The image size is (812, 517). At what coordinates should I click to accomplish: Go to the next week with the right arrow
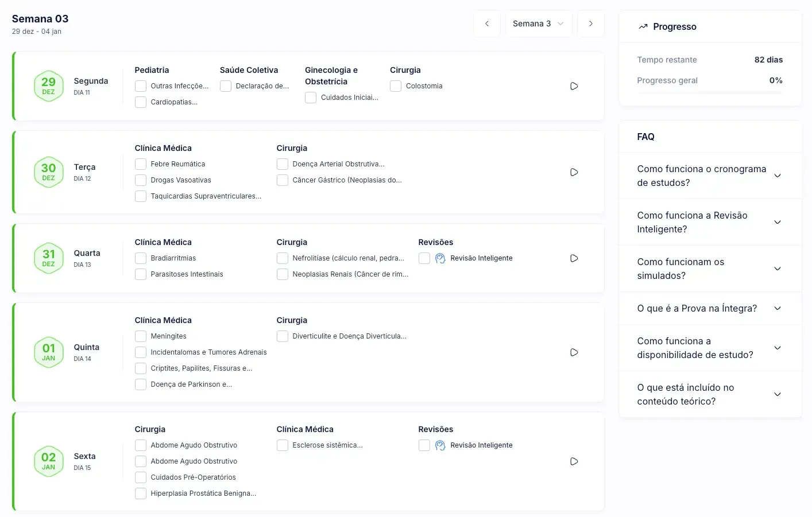[591, 24]
